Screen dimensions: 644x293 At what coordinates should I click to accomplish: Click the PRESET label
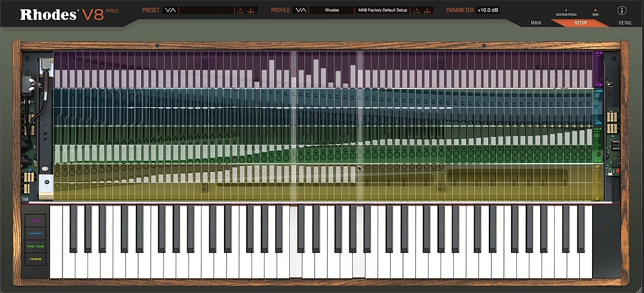pos(150,10)
